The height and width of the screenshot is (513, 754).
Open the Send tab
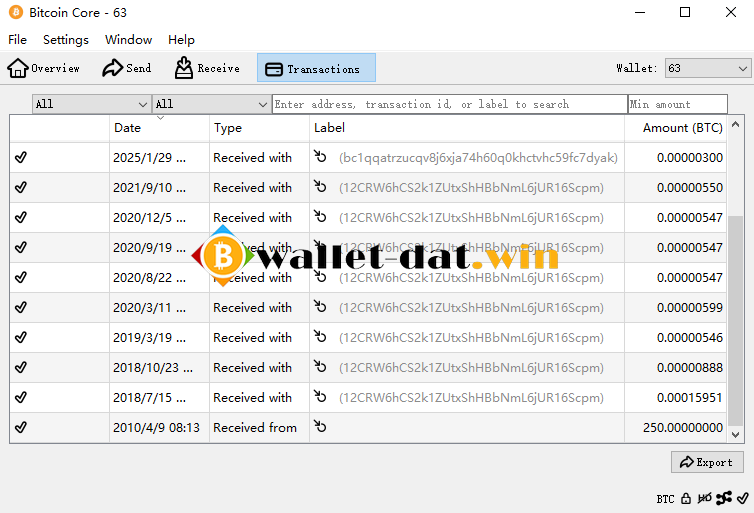pyautogui.click(x=126, y=68)
